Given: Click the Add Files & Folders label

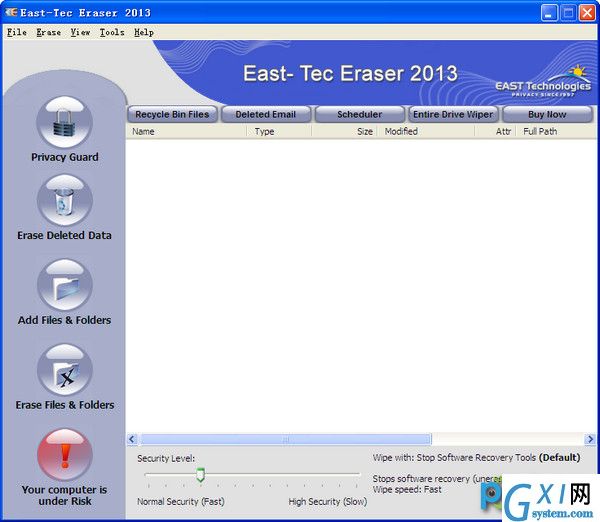Looking at the screenshot, I should [64, 320].
